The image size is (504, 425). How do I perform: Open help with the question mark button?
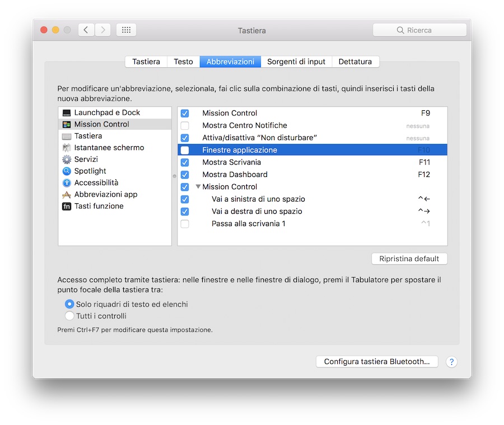tap(451, 362)
